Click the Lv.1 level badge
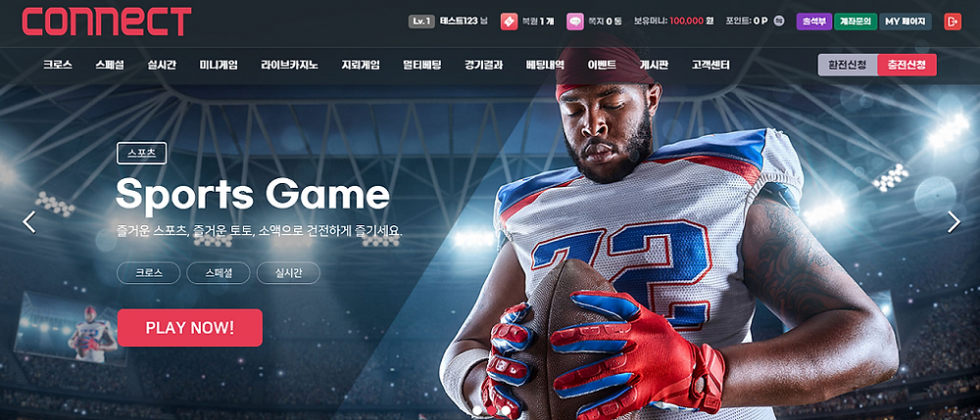The width and height of the screenshot is (980, 420). coord(421,22)
